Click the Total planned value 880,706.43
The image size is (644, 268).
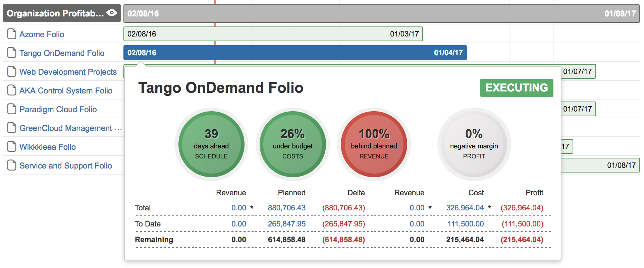pyautogui.click(x=286, y=208)
